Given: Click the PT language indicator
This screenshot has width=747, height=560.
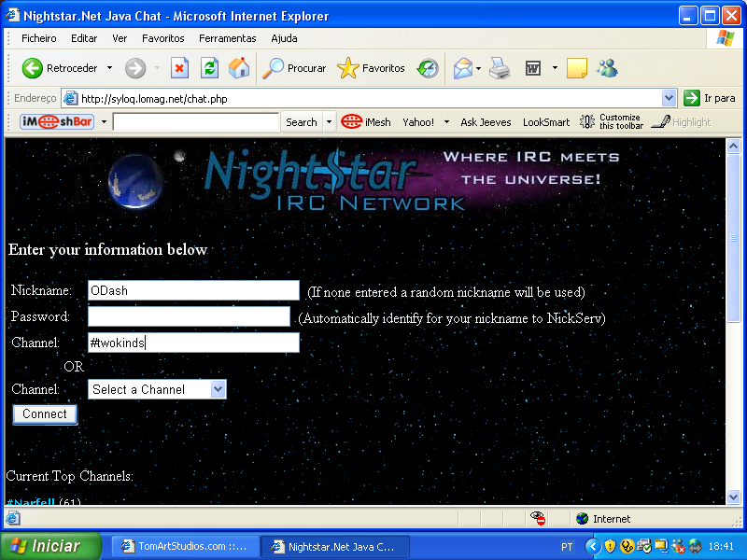Looking at the screenshot, I should pos(567,546).
